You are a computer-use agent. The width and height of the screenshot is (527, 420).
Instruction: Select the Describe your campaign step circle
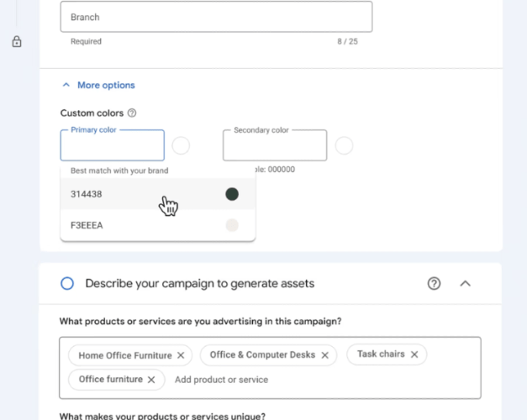coord(67,284)
